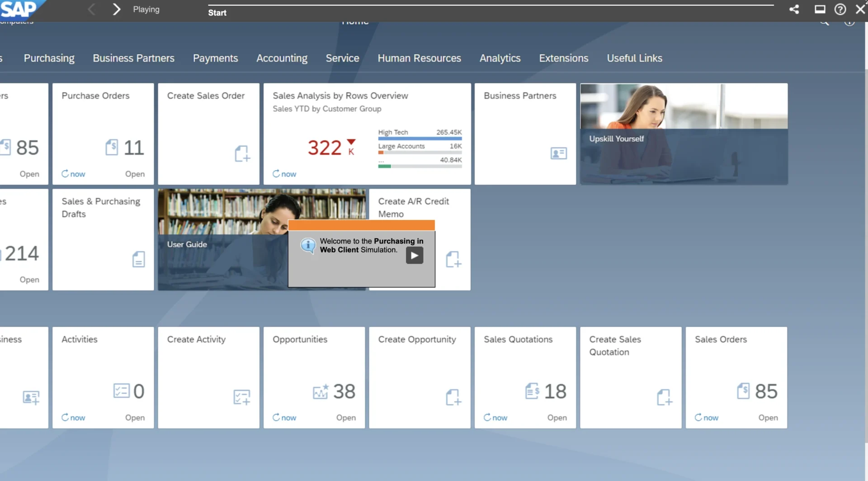Open Purchase Orders using its Open link

tap(135, 174)
